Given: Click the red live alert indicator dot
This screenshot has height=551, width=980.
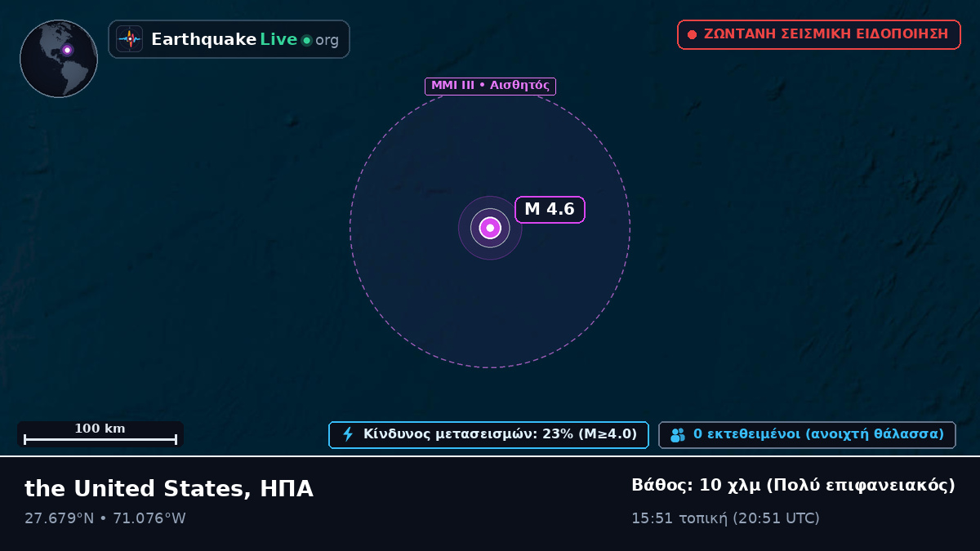Looking at the screenshot, I should [692, 34].
